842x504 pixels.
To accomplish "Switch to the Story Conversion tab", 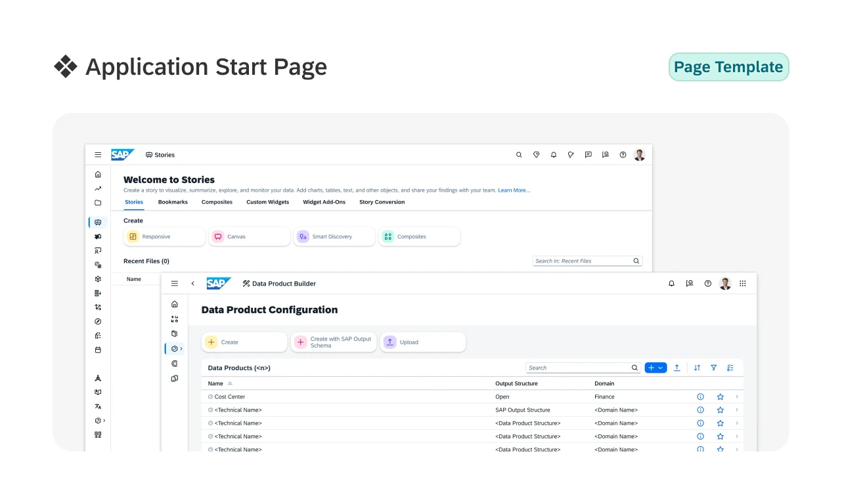I will 382,202.
